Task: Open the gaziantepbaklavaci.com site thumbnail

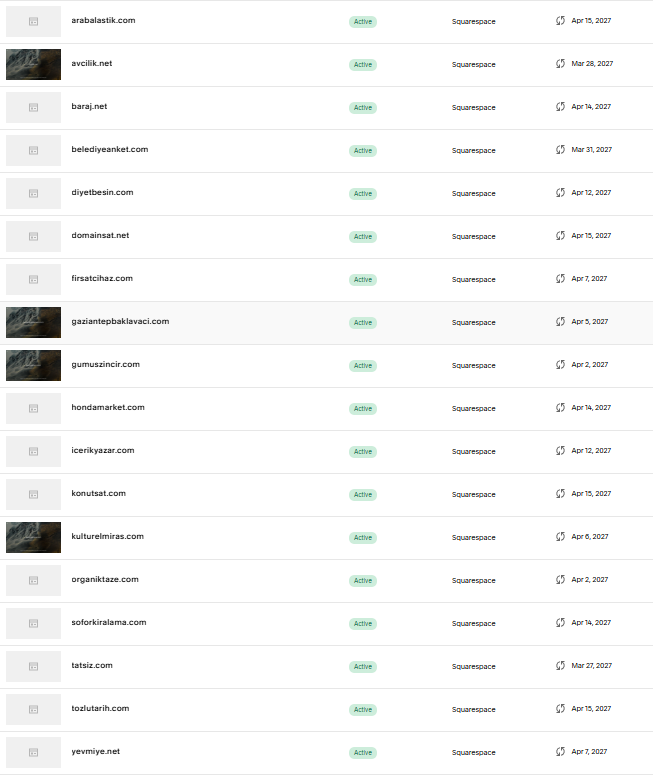Action: (34, 322)
